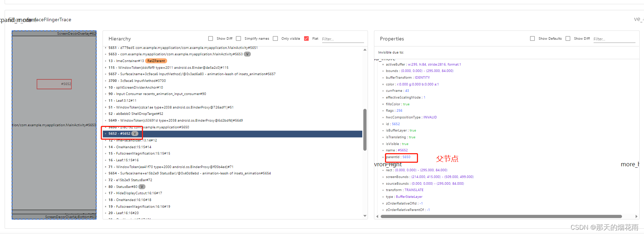The image size is (644, 234).
Task: Select row 5649 WindowToken type=2038
Action: pos(176,121)
